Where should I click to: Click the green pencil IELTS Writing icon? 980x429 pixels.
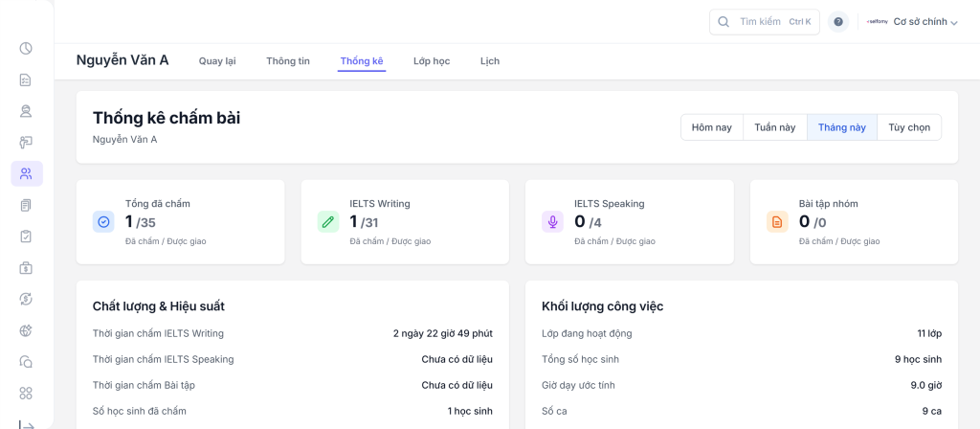pyautogui.click(x=328, y=222)
